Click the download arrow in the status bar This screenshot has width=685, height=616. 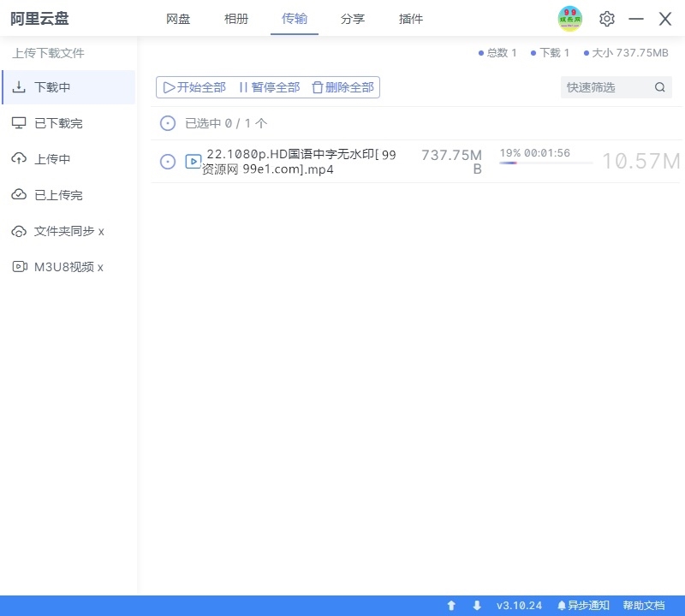click(477, 605)
